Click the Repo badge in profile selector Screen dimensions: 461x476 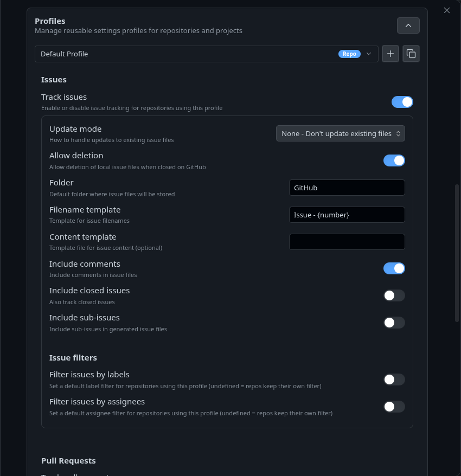[349, 54]
